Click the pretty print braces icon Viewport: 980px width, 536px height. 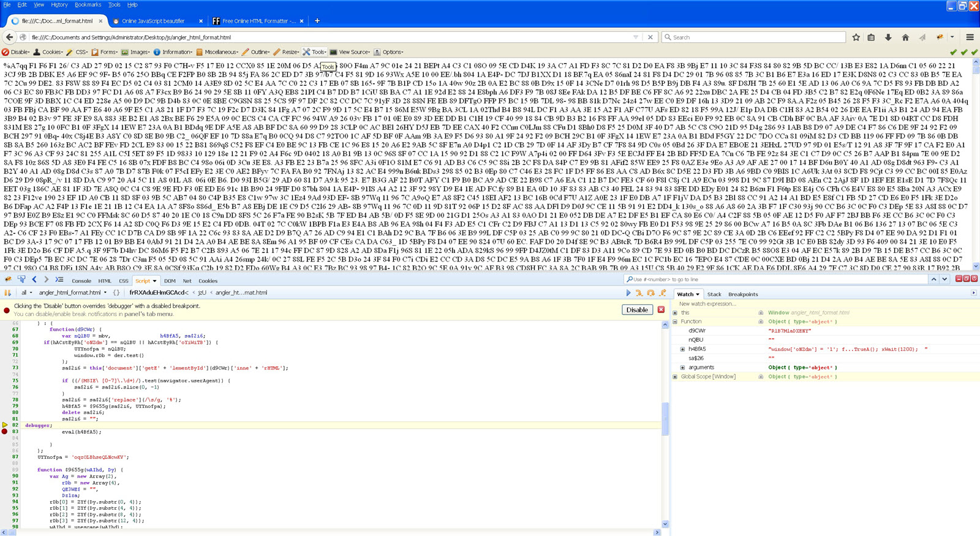116,293
